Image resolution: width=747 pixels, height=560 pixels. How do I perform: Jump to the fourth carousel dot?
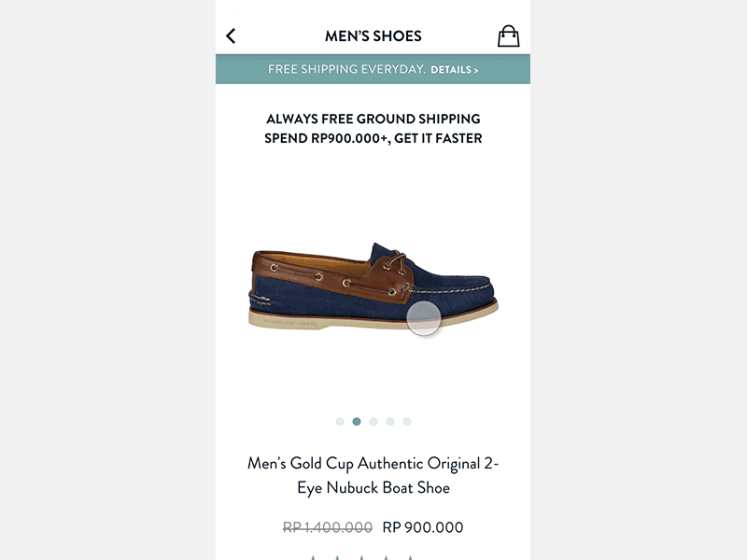tap(390, 422)
